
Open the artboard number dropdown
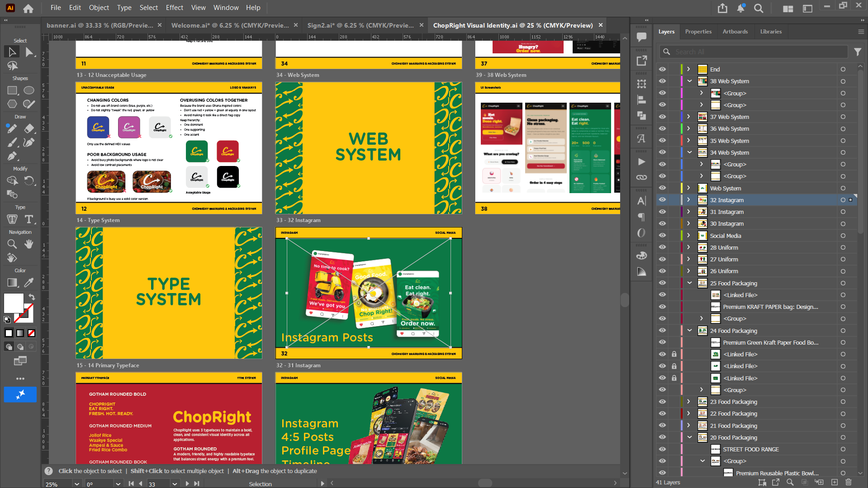(175, 483)
